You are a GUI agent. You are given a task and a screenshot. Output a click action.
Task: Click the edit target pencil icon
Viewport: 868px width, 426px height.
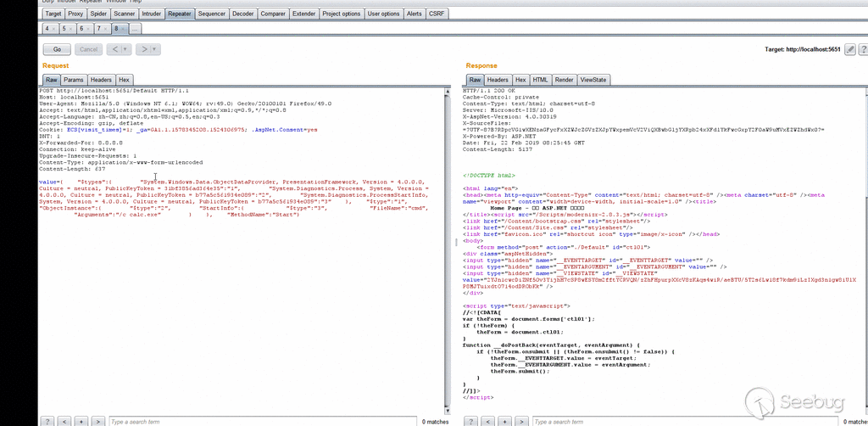(850, 50)
